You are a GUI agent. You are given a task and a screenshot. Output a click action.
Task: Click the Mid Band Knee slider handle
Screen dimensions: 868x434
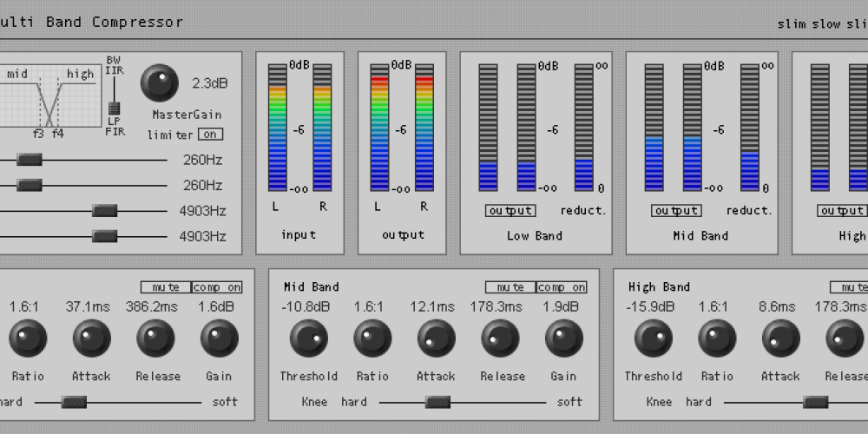[437, 402]
